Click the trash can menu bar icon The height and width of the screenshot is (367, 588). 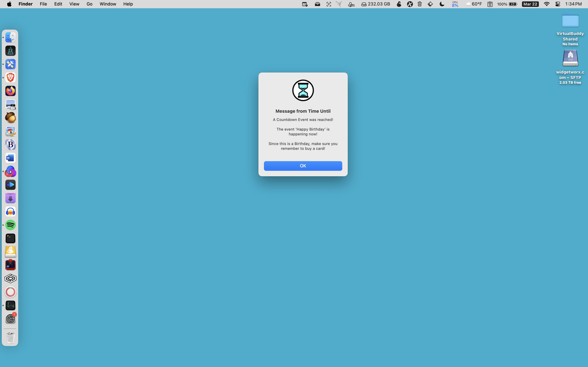click(420, 4)
